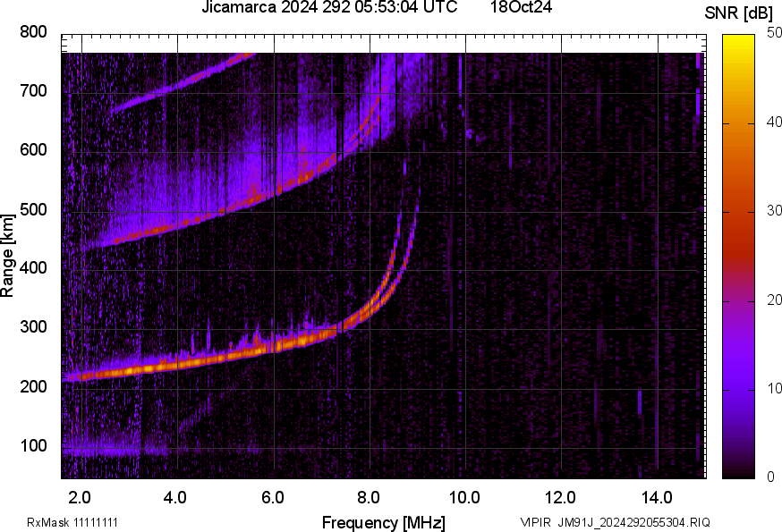Click the frequency tick label '8.0'
782x532 pixels.
[x=369, y=497]
